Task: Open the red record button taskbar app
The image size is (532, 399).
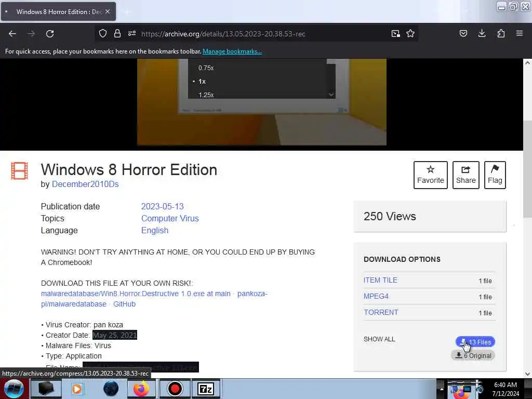Action: coord(175,389)
